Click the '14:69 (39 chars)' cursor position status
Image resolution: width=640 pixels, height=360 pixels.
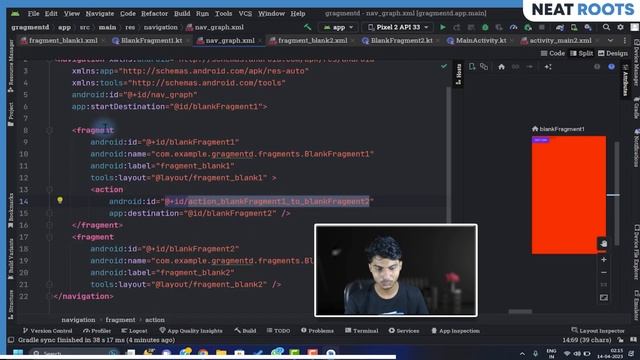click(587, 340)
